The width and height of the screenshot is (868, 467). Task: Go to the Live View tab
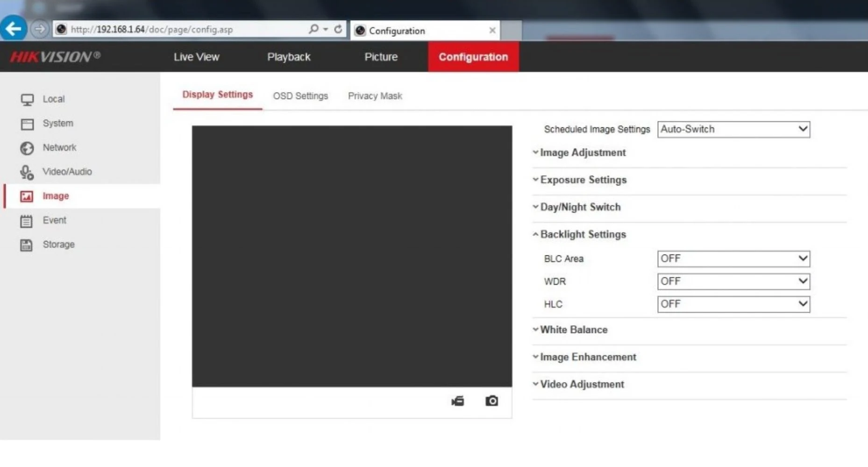[x=196, y=57]
